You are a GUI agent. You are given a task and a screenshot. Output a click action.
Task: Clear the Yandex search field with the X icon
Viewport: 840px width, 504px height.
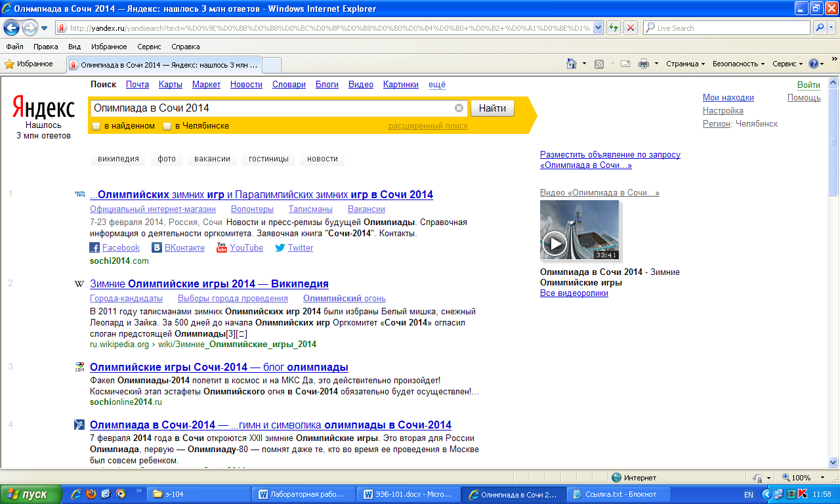(459, 108)
